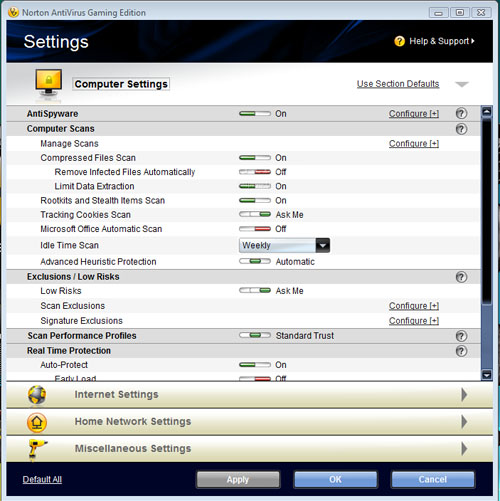Screen dimensions: 500x501
Task: Expand Home Network Settings arrow
Action: (464, 422)
